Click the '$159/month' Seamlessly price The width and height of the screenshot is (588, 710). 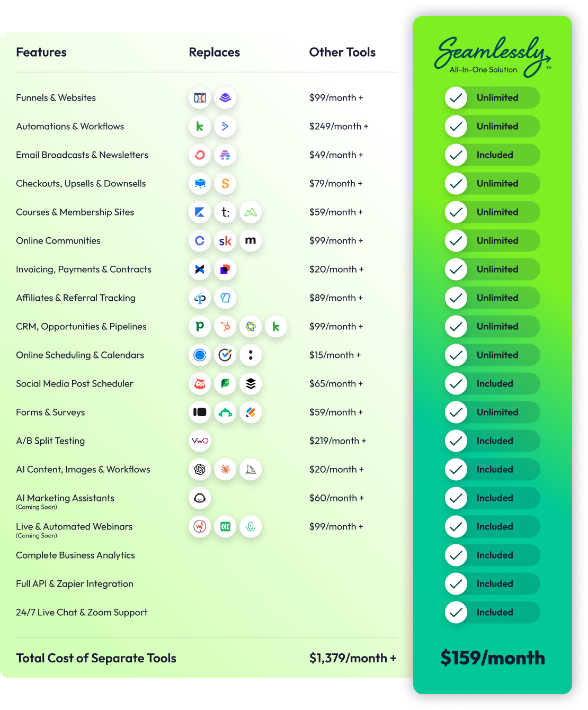pyautogui.click(x=493, y=658)
